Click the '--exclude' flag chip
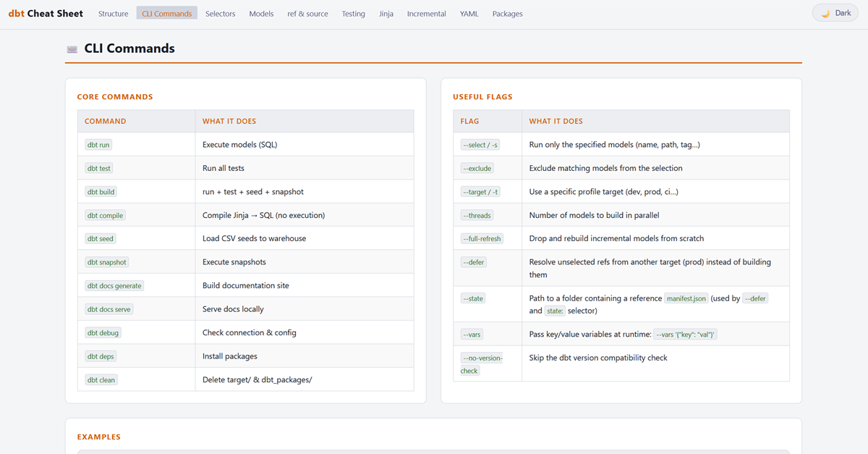This screenshot has width=868, height=454. coord(477,168)
